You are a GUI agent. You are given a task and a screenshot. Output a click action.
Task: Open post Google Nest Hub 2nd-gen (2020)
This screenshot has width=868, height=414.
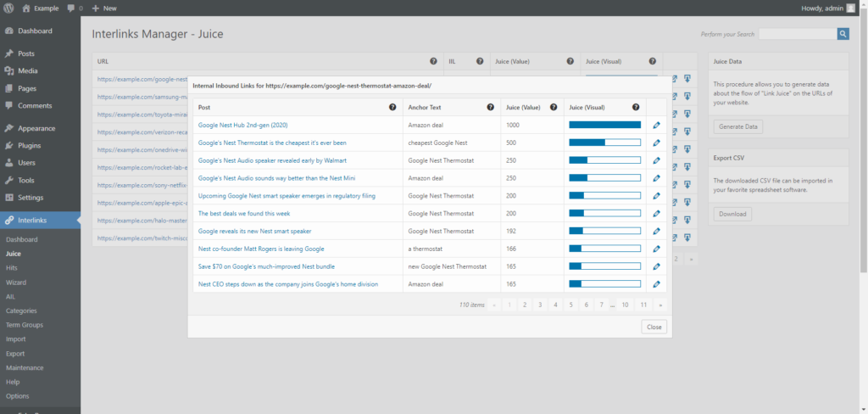(242, 126)
